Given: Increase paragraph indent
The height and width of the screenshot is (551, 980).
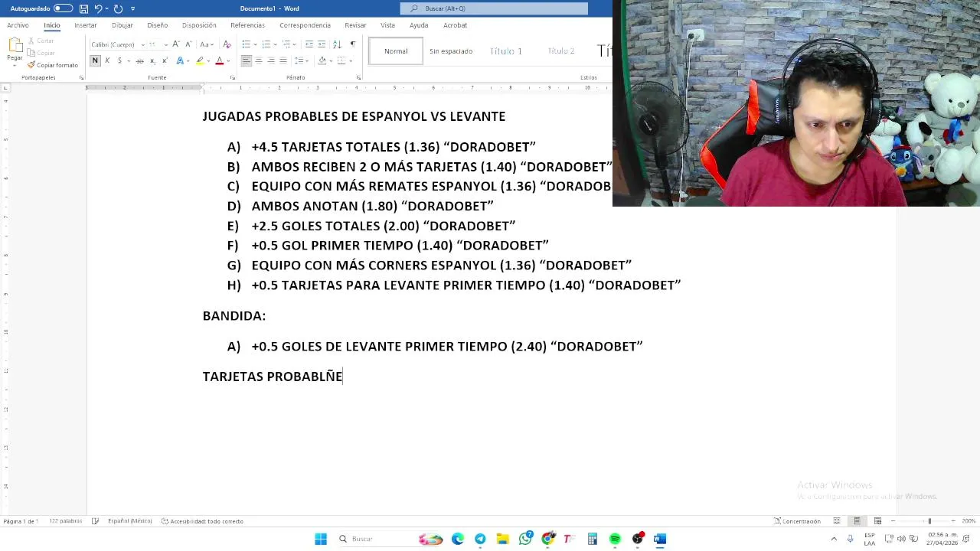Looking at the screenshot, I should (x=322, y=44).
